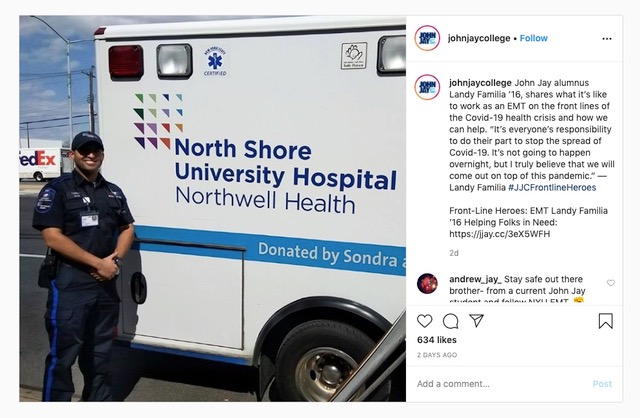View the 634 likes list
Image resolution: width=640 pixels, height=418 pixels.
click(437, 340)
